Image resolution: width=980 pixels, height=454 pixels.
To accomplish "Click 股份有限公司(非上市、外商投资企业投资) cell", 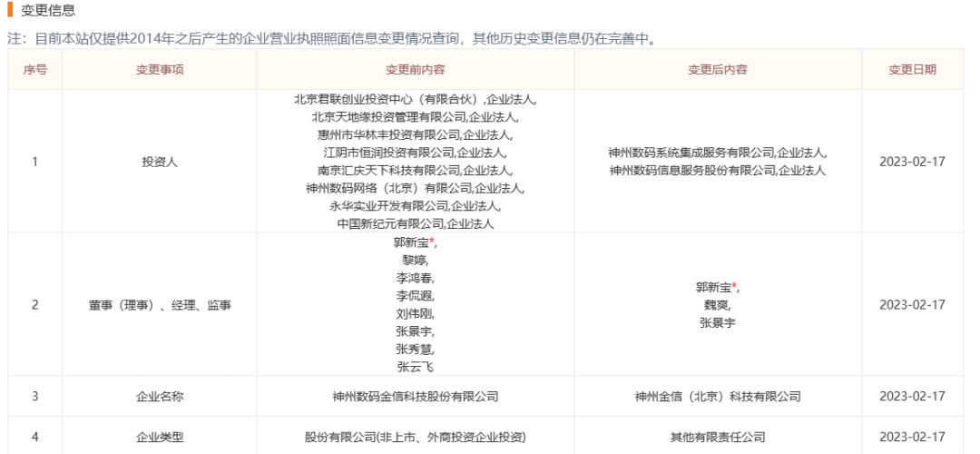I will pyautogui.click(x=415, y=437).
